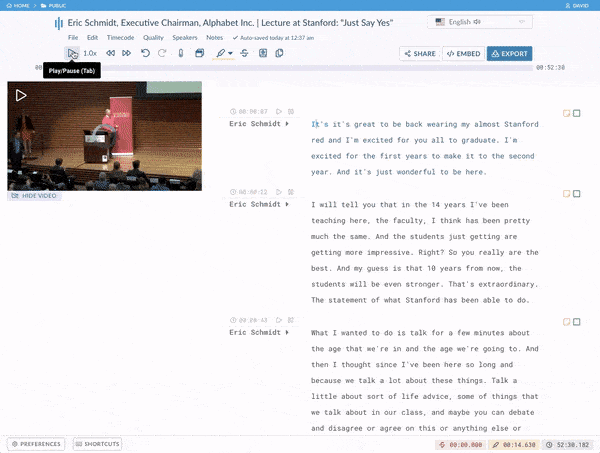The height and width of the screenshot is (453, 600).
Task: Add a note to first paragraph
Action: [566, 113]
